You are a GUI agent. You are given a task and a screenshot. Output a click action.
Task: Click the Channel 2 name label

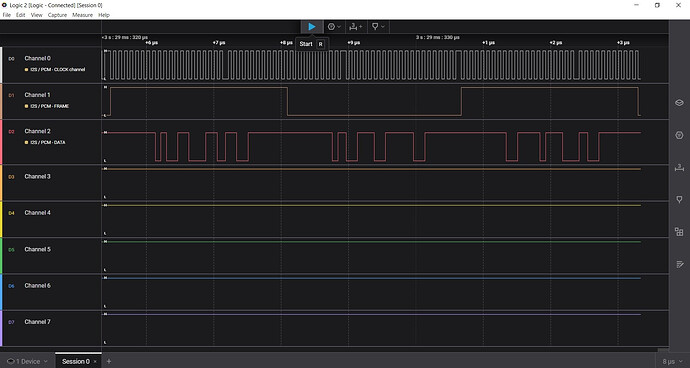[x=37, y=131]
